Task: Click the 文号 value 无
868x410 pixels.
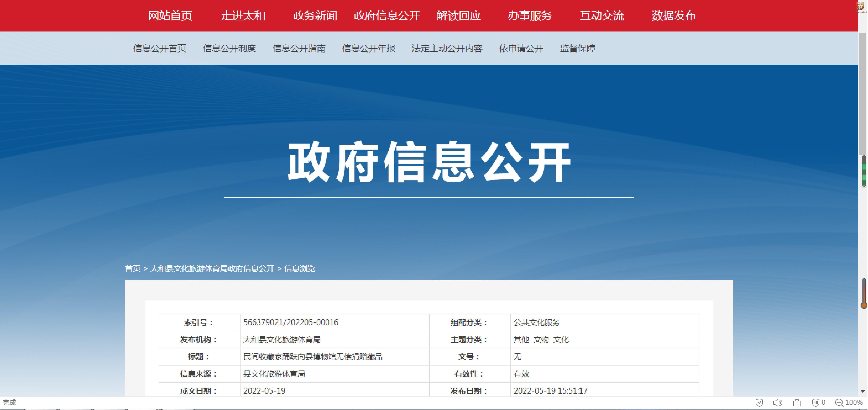Action: point(517,357)
